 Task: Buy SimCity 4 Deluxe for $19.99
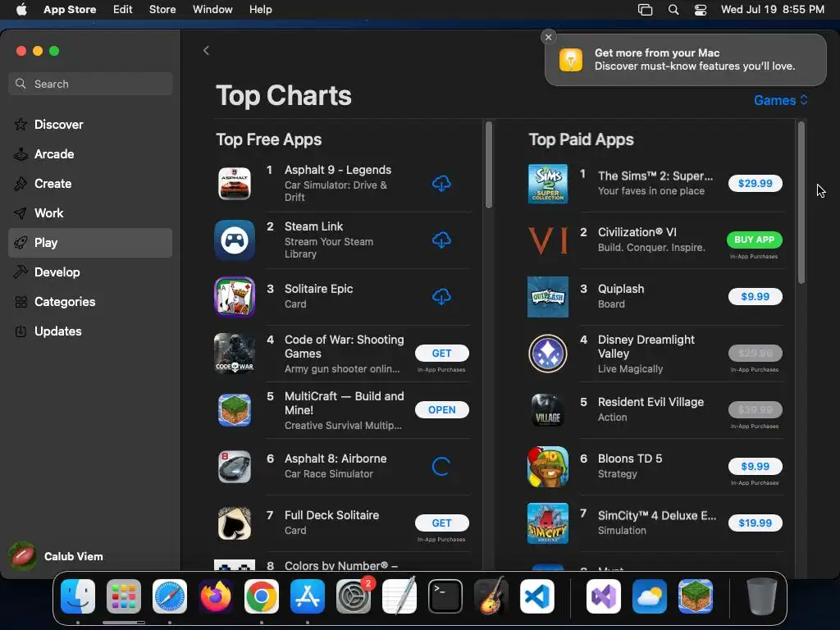click(755, 523)
